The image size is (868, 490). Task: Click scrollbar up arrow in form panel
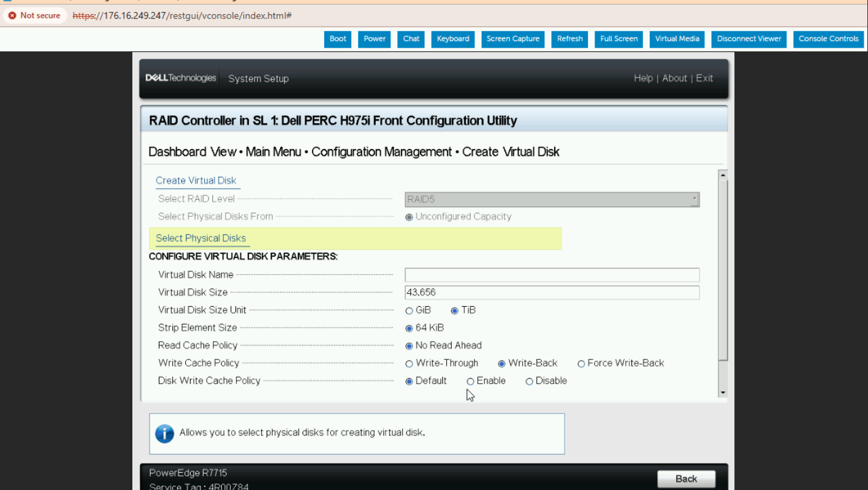(x=723, y=175)
